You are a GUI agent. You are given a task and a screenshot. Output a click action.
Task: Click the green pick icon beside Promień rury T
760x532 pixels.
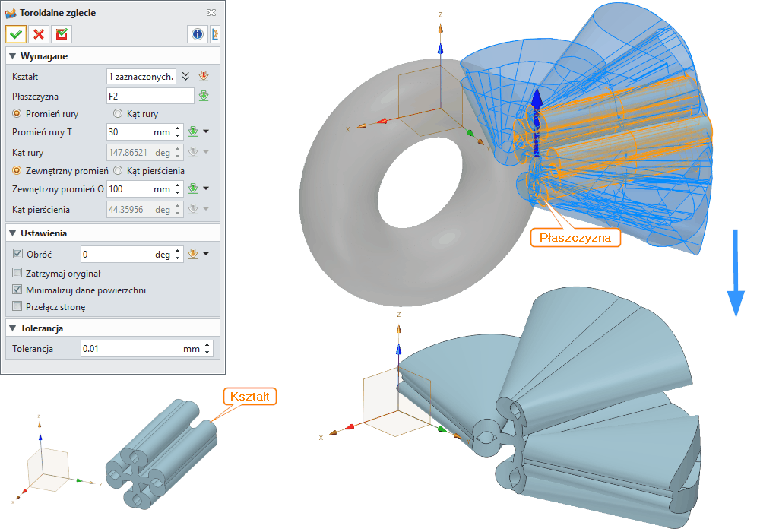tap(193, 131)
